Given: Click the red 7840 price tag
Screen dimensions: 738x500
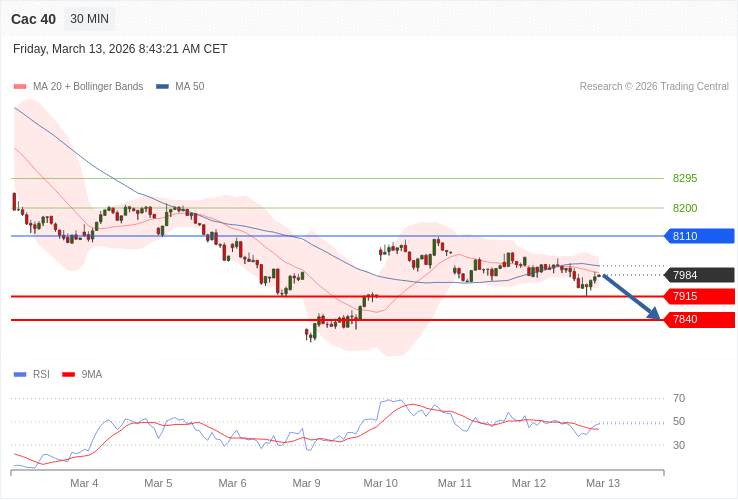Looking at the screenshot, I should 699,320.
